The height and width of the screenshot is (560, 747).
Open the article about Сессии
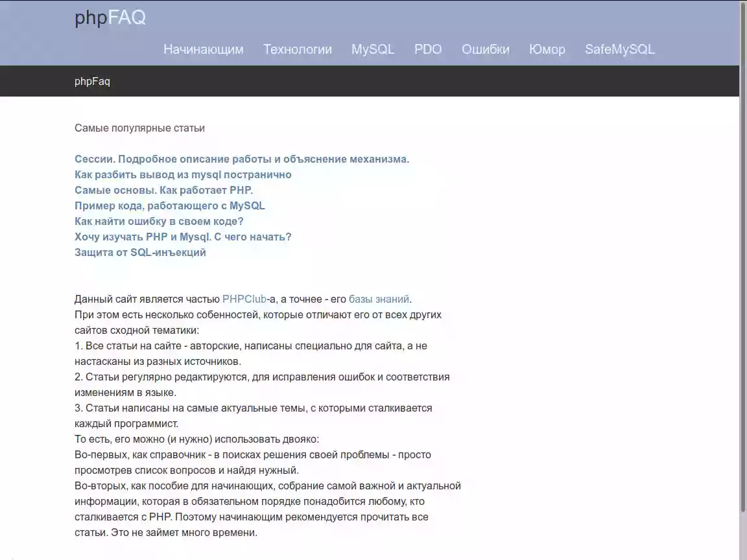[x=242, y=159]
